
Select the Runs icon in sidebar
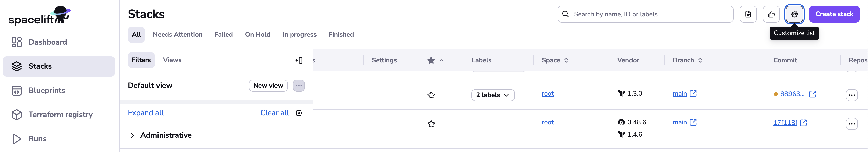17,138
